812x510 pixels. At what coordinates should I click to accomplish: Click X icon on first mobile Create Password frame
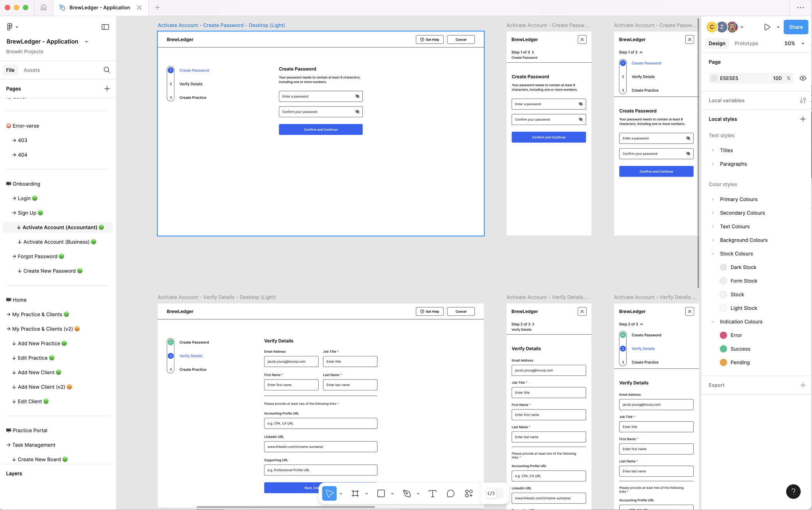coord(582,39)
